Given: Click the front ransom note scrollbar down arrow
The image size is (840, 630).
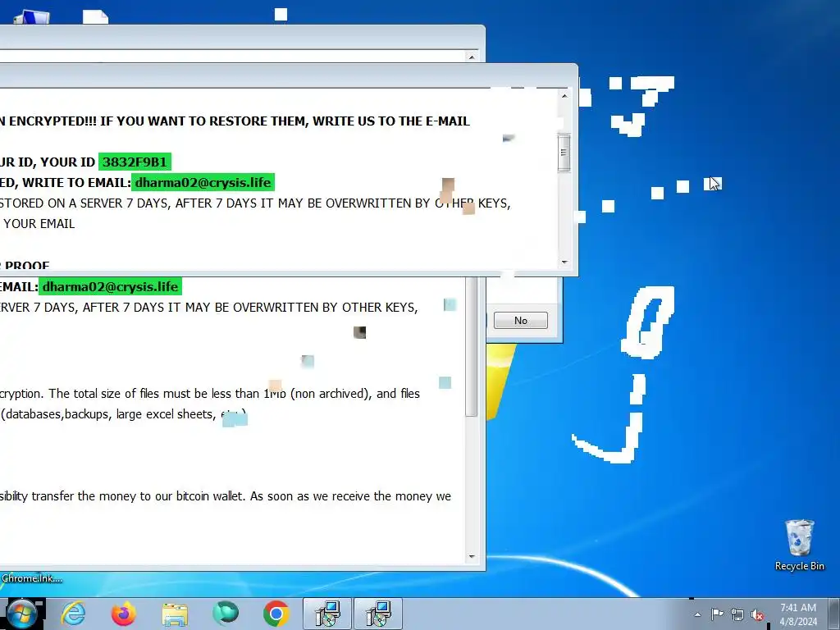Looking at the screenshot, I should [564, 262].
